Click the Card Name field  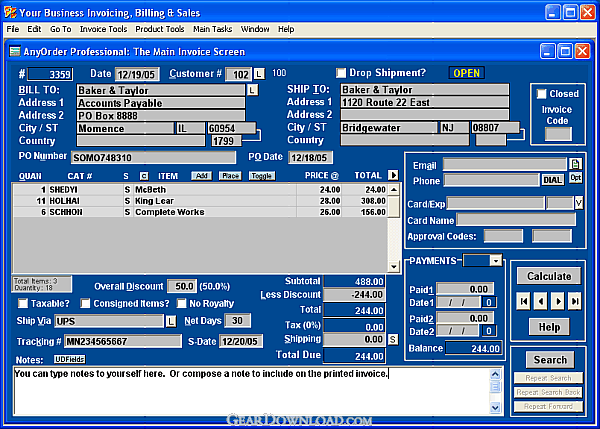coord(516,219)
